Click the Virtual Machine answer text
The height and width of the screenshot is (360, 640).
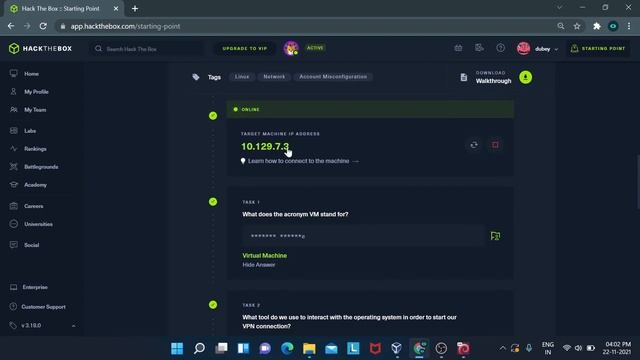point(264,256)
